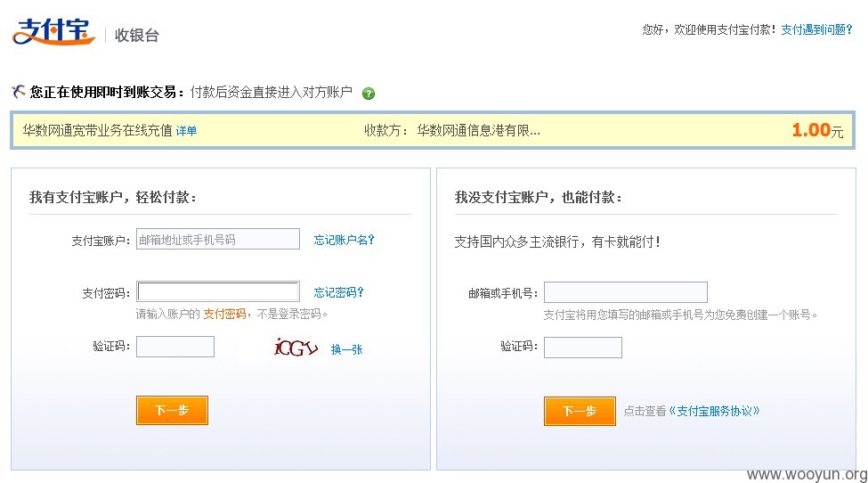Screen dimensions: 868x483
Task: Focus the 邮箱或手机号 input field
Action: 626,292
